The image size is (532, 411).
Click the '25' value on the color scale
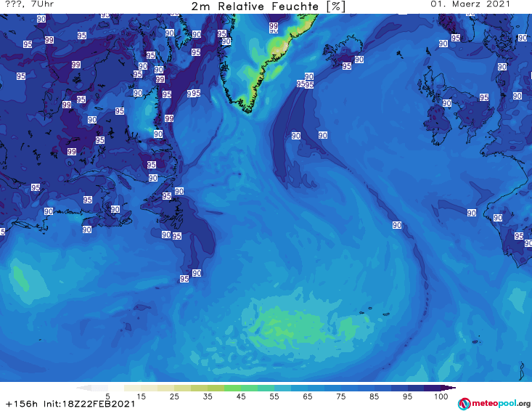[x=174, y=396]
